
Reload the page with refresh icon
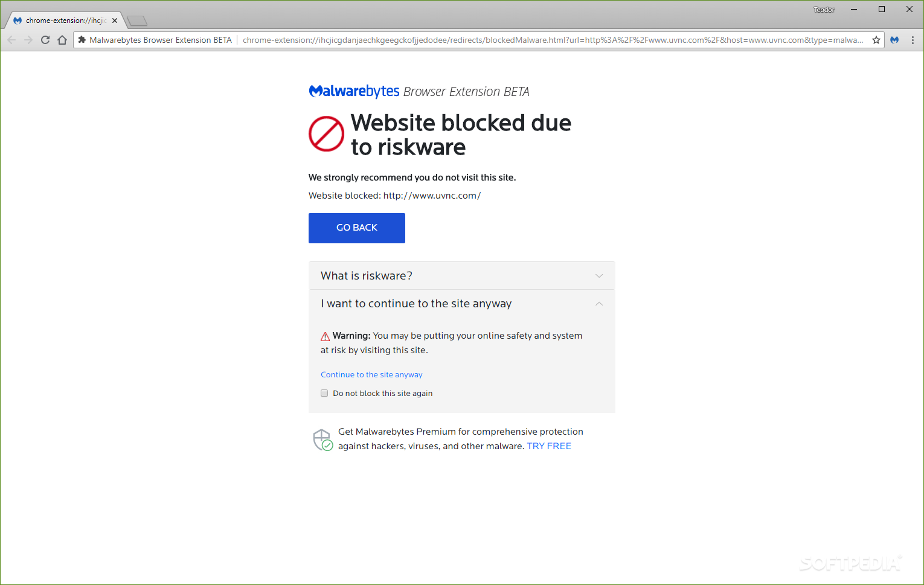click(x=45, y=40)
